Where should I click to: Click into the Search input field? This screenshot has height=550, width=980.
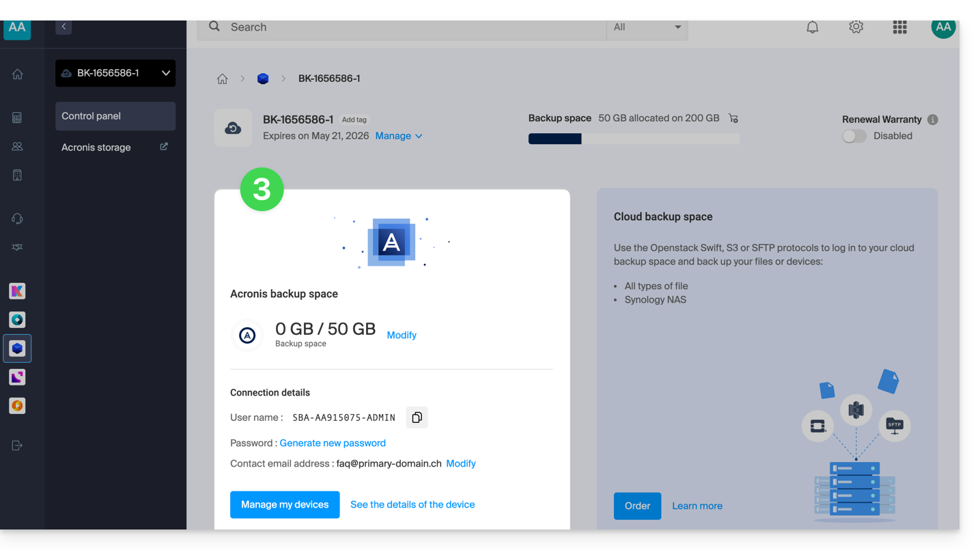pos(410,27)
